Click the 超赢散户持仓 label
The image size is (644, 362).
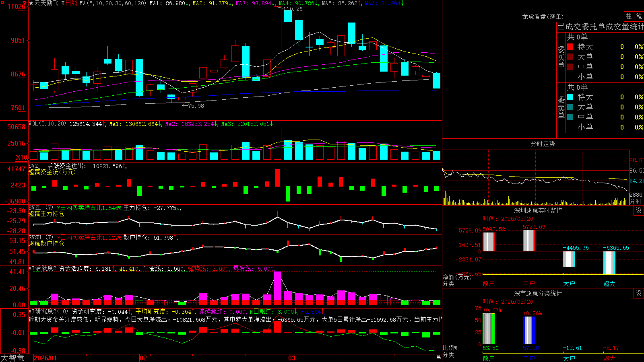coord(46,243)
